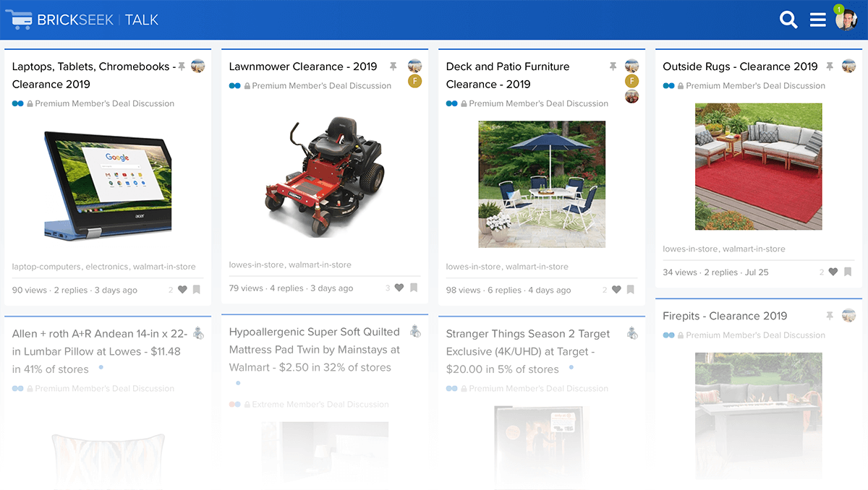This screenshot has width=868, height=490.
Task: Bookmark the Laptops, Tablets, Chromebooks topic
Action: click(196, 290)
